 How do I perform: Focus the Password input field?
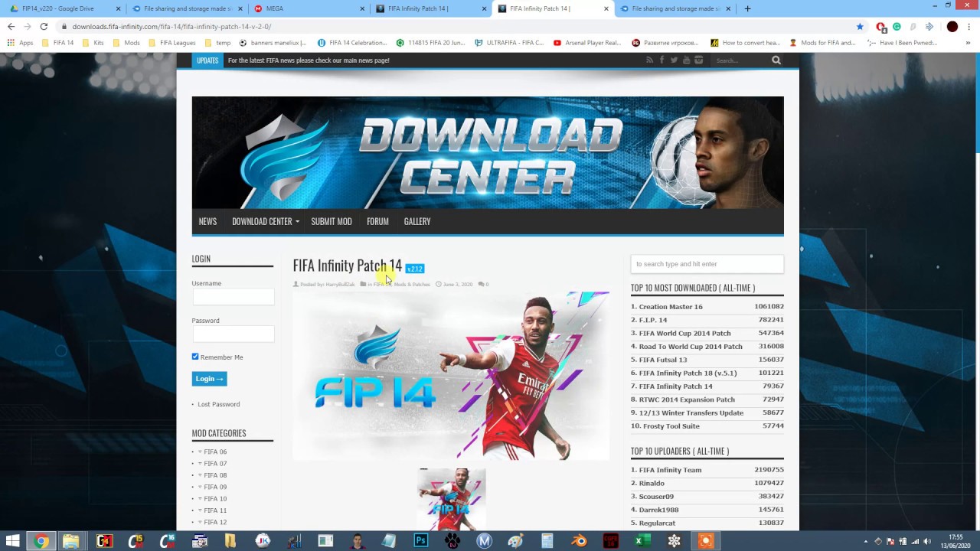[233, 334]
